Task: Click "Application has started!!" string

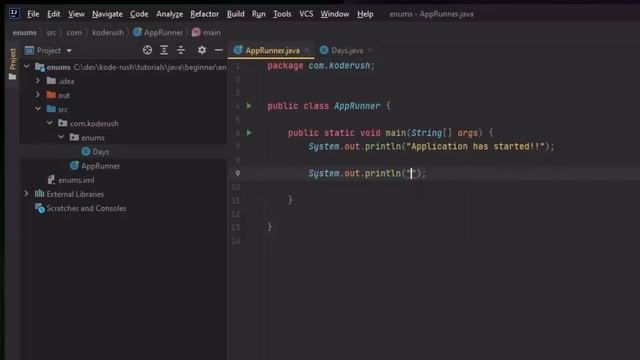Action: pyautogui.click(x=476, y=146)
